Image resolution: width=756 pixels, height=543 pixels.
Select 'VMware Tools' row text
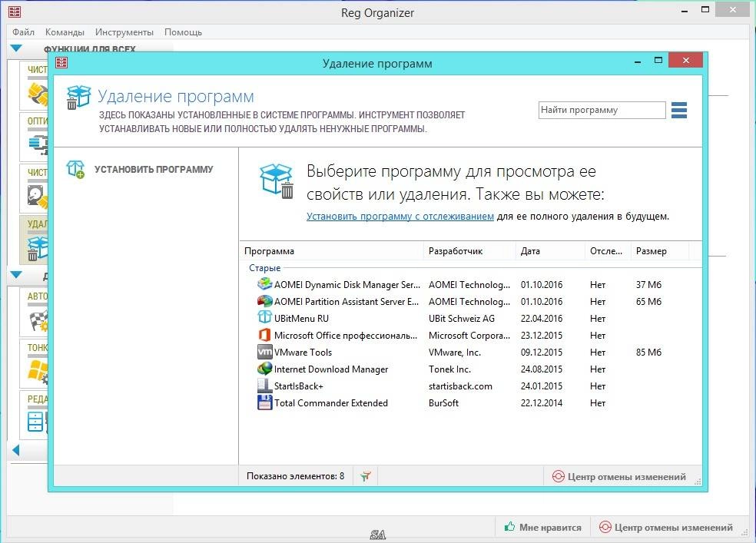pos(303,353)
